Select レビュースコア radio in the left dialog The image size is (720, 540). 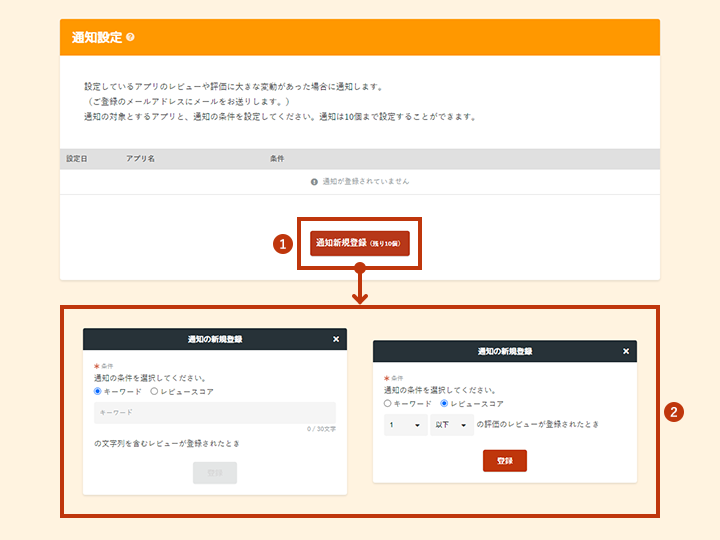[153, 391]
